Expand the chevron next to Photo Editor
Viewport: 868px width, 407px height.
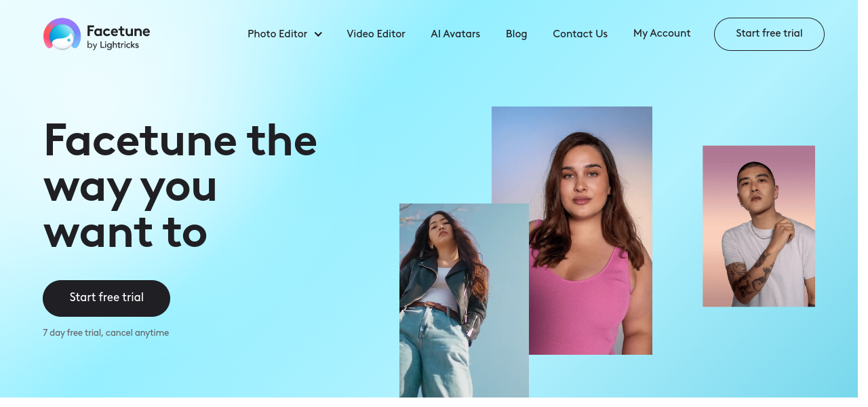(x=318, y=34)
